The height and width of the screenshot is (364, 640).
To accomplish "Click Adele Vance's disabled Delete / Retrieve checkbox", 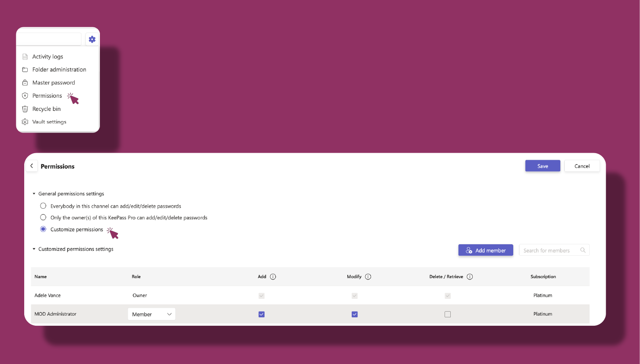I will (x=448, y=296).
